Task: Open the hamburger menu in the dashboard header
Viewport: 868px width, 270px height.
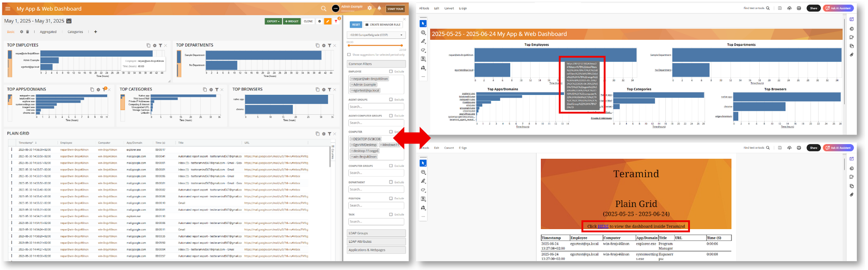Action: [x=8, y=9]
